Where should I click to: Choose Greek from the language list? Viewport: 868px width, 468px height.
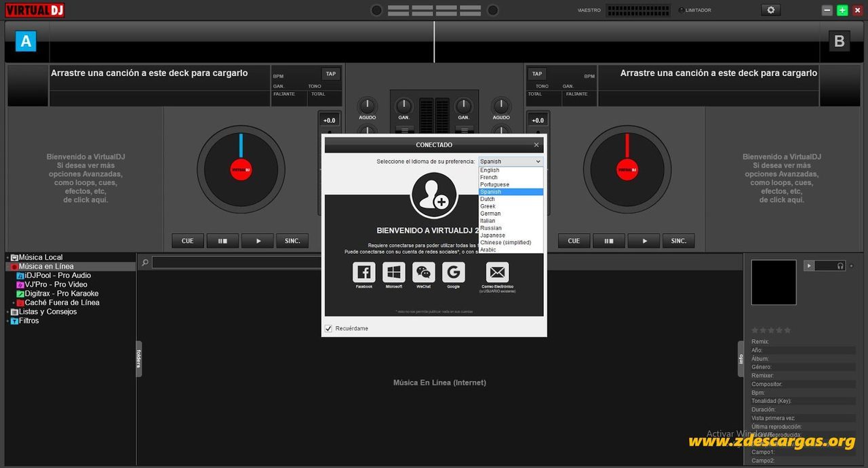[511, 206]
